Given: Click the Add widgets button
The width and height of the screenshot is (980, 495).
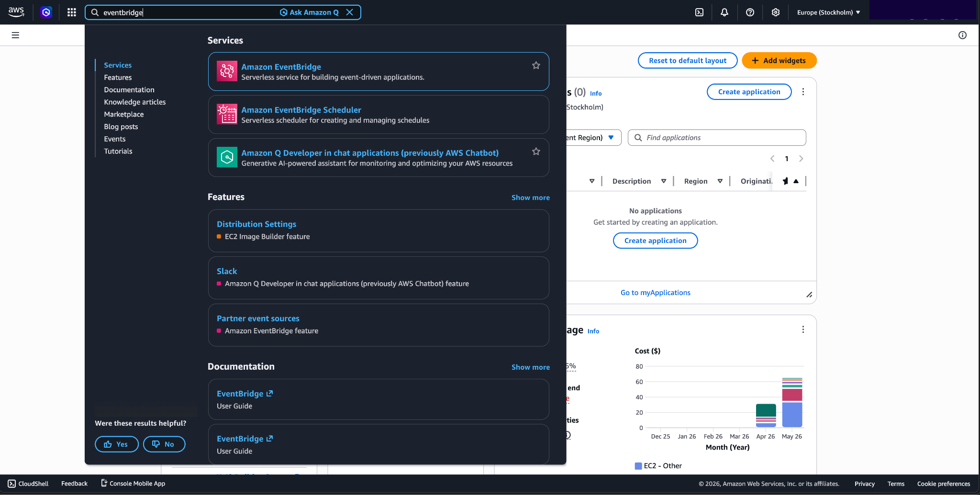Looking at the screenshot, I should 779,61.
